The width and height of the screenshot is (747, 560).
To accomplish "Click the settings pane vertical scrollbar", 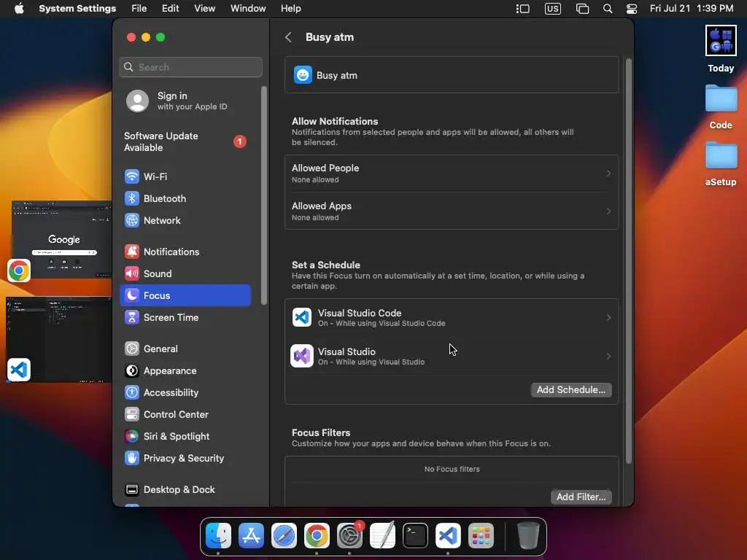I will pyautogui.click(x=628, y=261).
